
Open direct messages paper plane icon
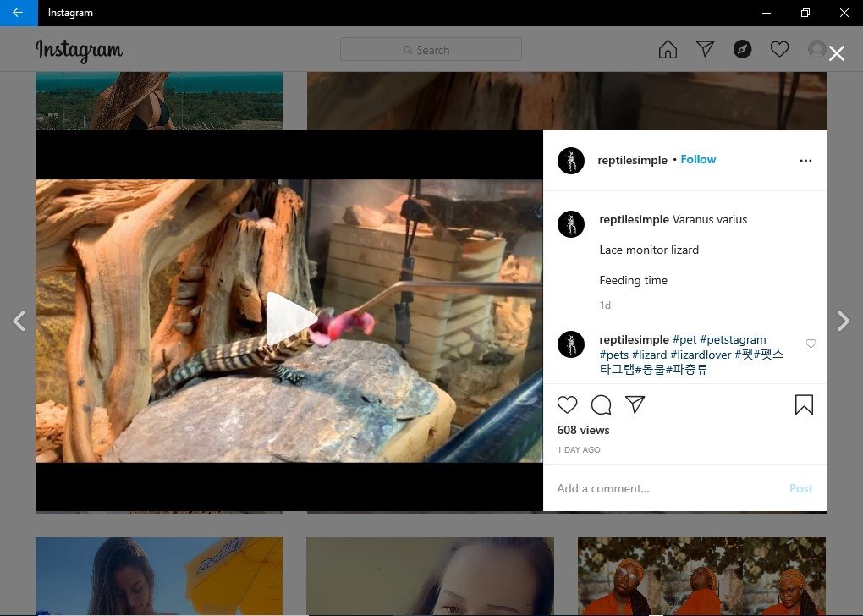pyautogui.click(x=705, y=49)
